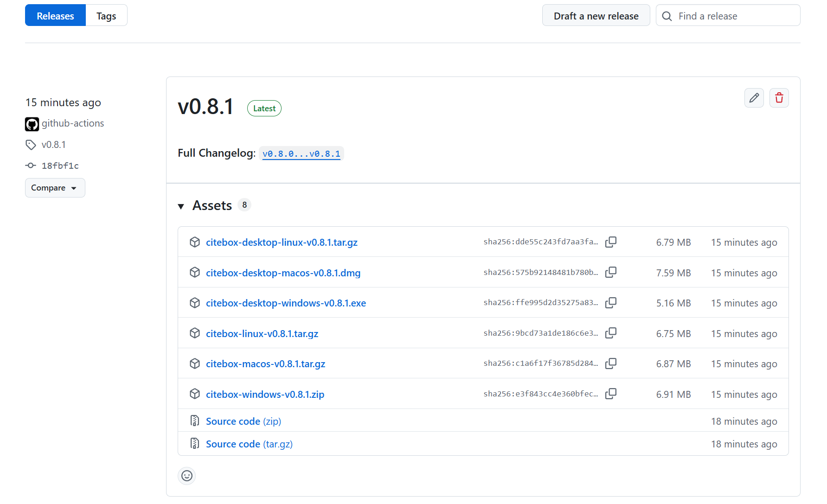The image size is (827, 504).
Task: Open the Compare dropdown
Action: [x=55, y=188]
